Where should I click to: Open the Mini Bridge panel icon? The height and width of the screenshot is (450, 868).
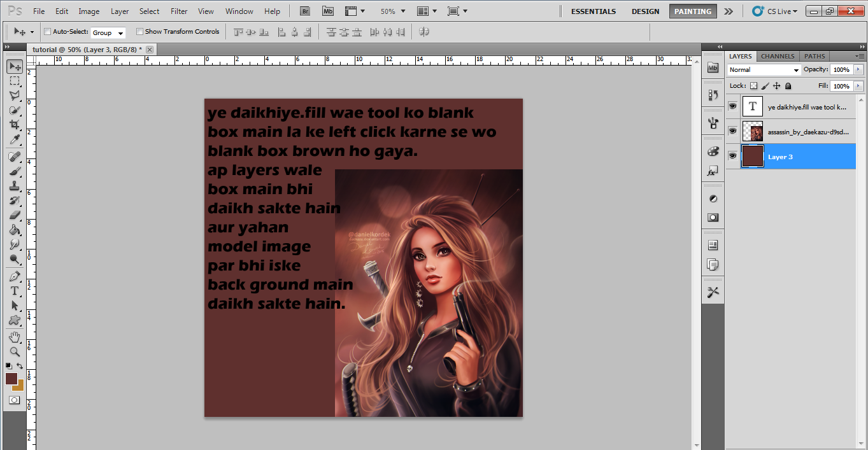(713, 68)
